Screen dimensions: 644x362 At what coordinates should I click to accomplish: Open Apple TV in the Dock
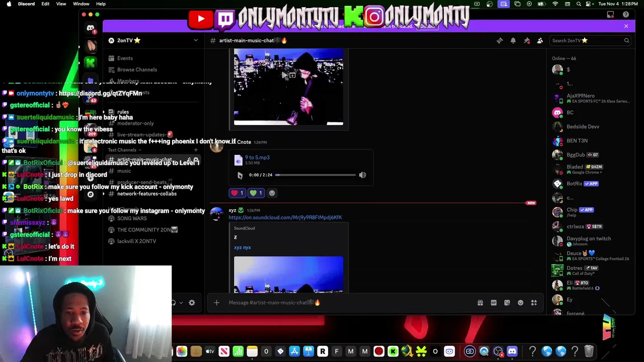(x=210, y=351)
